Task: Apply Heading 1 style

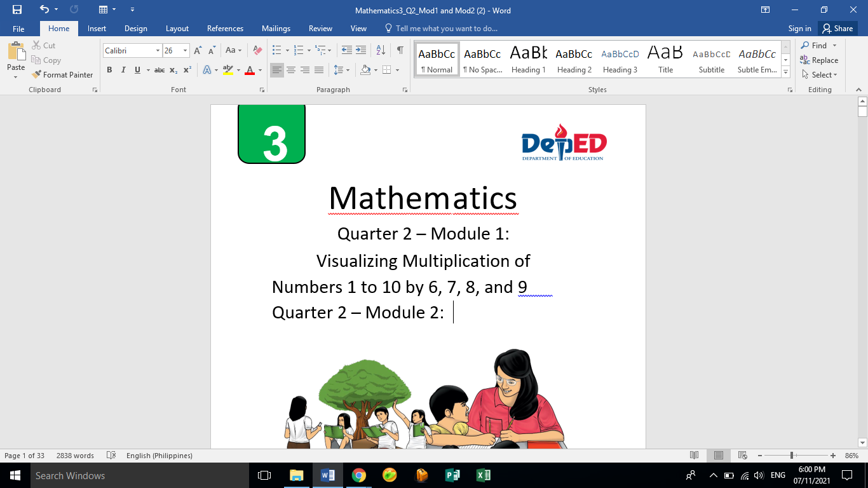Action: 529,60
